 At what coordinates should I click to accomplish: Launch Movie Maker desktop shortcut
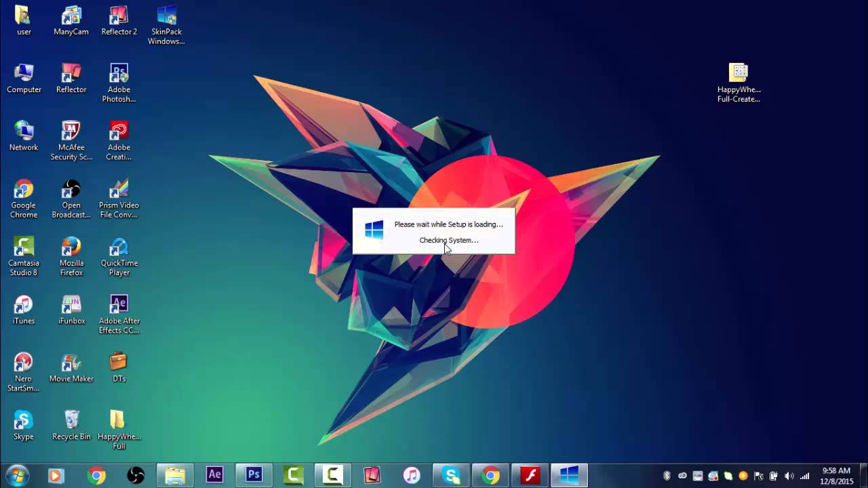[71, 368]
